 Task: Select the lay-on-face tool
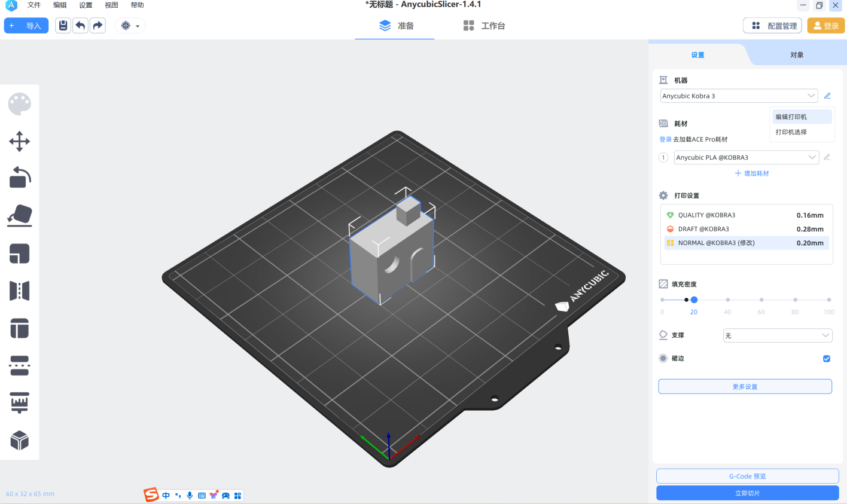click(x=19, y=216)
